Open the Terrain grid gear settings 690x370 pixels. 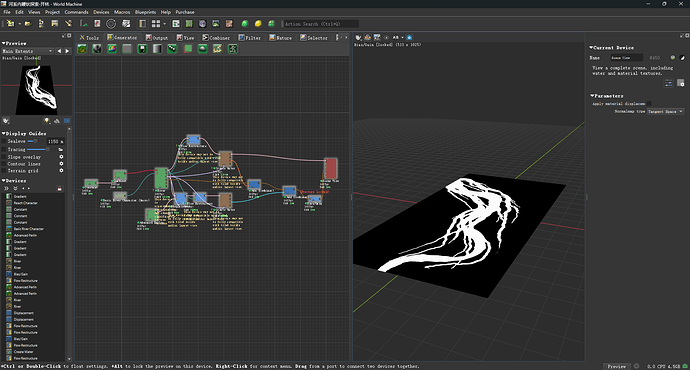tap(61, 170)
